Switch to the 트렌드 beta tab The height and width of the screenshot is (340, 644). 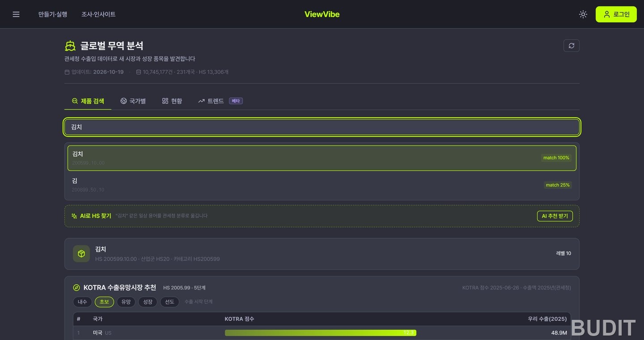(x=220, y=101)
